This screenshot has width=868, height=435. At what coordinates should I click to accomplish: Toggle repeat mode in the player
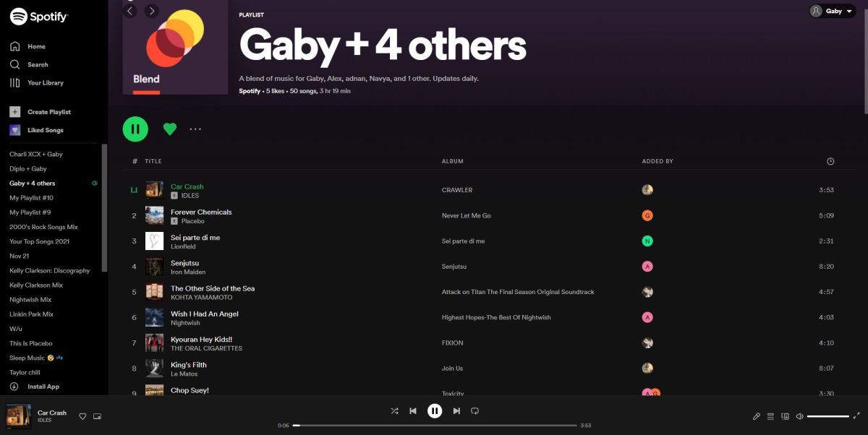point(475,410)
